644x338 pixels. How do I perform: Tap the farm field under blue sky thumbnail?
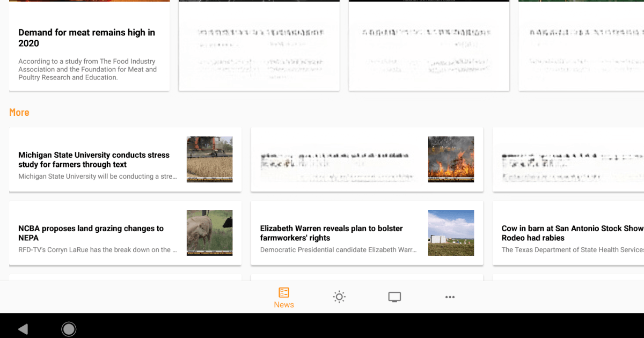click(x=451, y=232)
